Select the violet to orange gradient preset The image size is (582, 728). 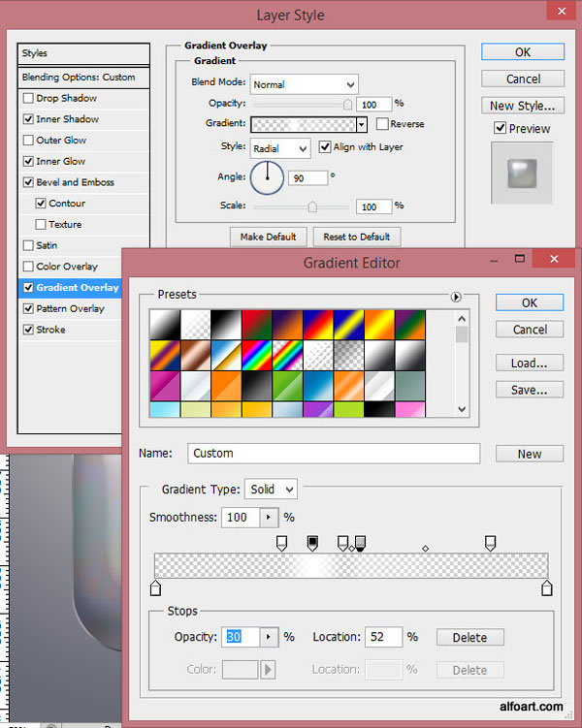[287, 325]
